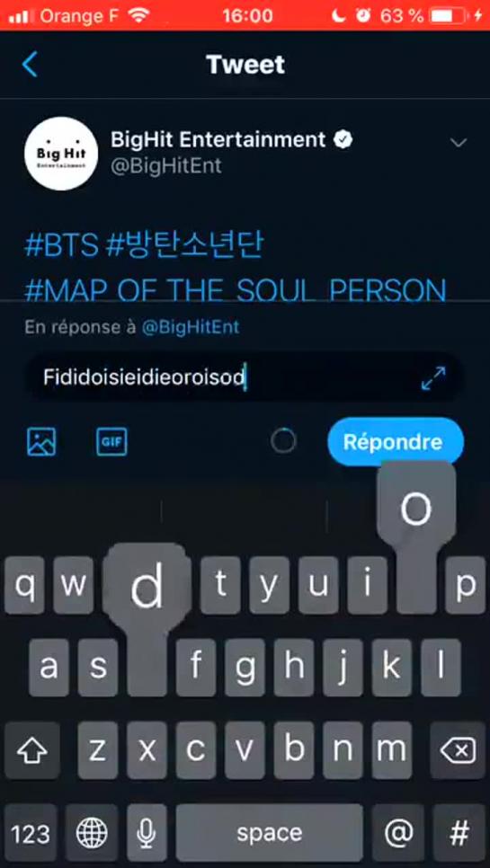This screenshot has width=490, height=868.
Task: Switch keyboard to 123 numbers mode
Action: click(x=31, y=833)
